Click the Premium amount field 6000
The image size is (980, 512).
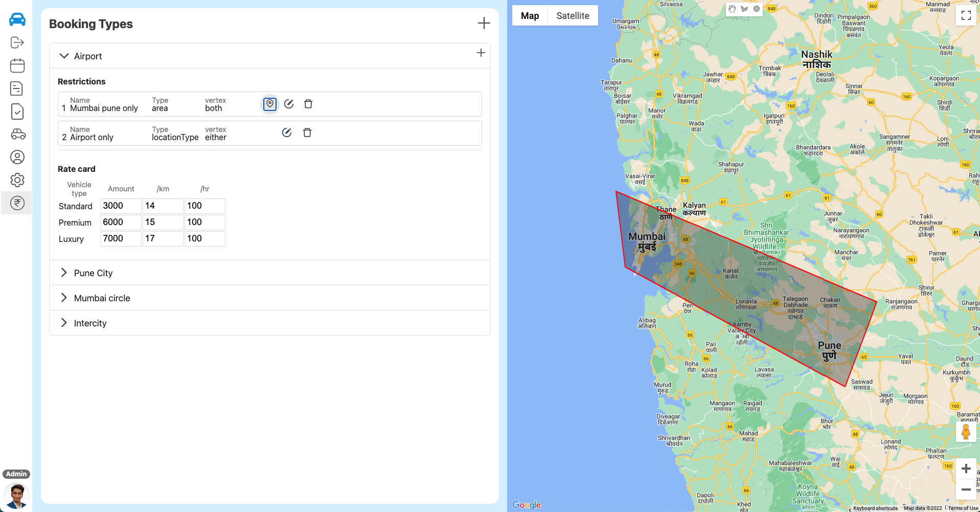(121, 222)
